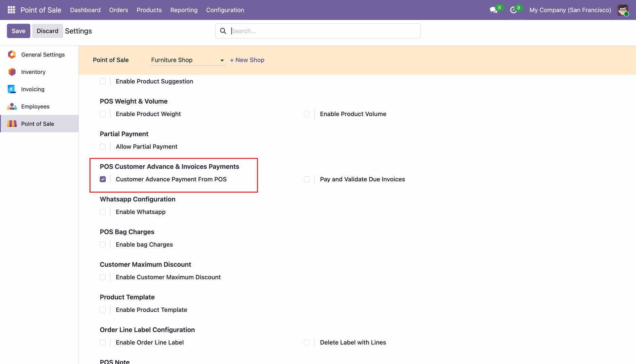This screenshot has width=636, height=364.
Task: Open the Orders menu
Action: pos(119,10)
